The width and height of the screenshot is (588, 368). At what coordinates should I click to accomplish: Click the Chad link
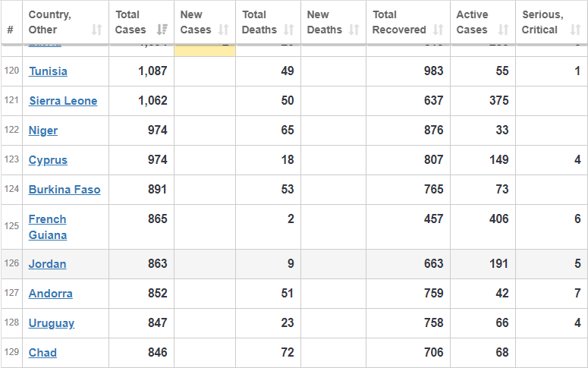(42, 353)
